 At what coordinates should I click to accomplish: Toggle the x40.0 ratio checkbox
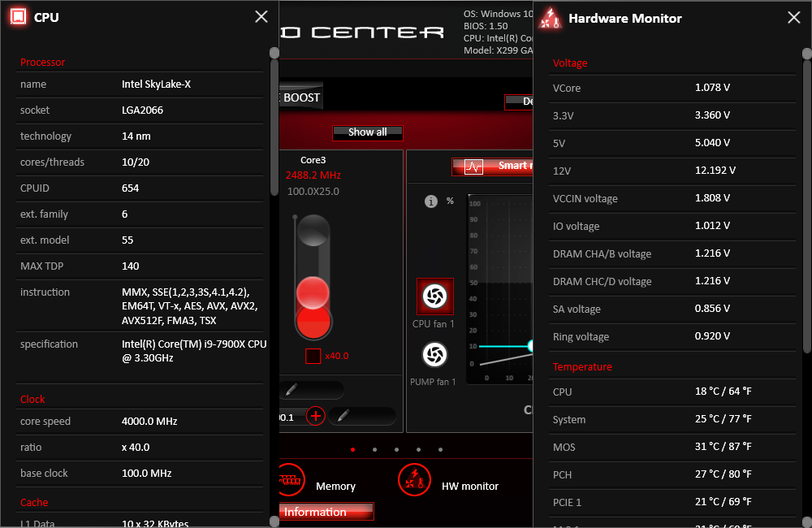(313, 356)
